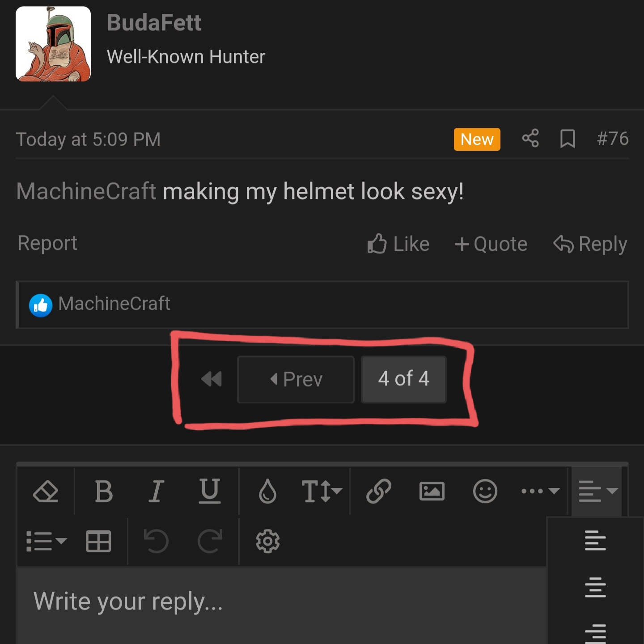Click the eraser remove formatting icon
The width and height of the screenshot is (644, 644).
click(46, 491)
